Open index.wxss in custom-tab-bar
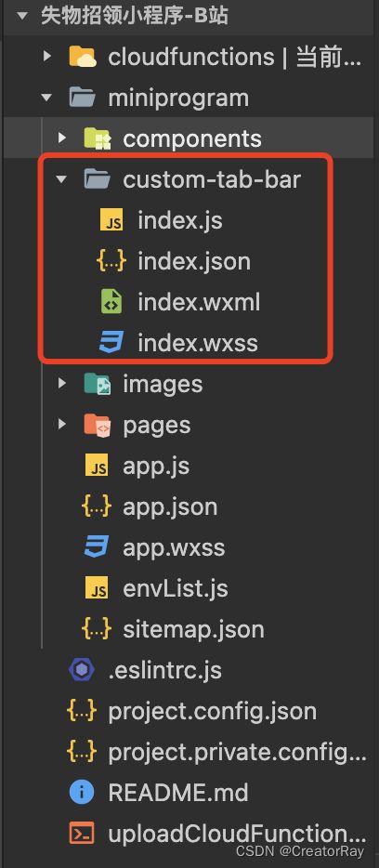Image resolution: width=379 pixels, height=868 pixels. [x=198, y=343]
